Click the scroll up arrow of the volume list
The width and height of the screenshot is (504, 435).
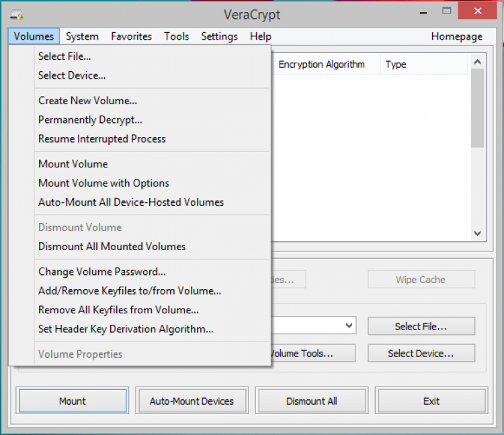coord(478,63)
